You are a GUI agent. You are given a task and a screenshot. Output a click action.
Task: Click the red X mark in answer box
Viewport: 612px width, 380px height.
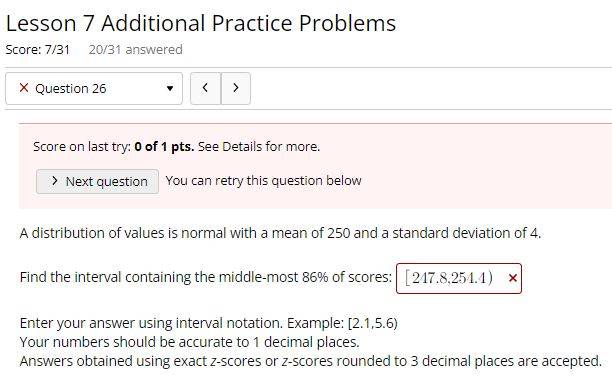pyautogui.click(x=513, y=278)
